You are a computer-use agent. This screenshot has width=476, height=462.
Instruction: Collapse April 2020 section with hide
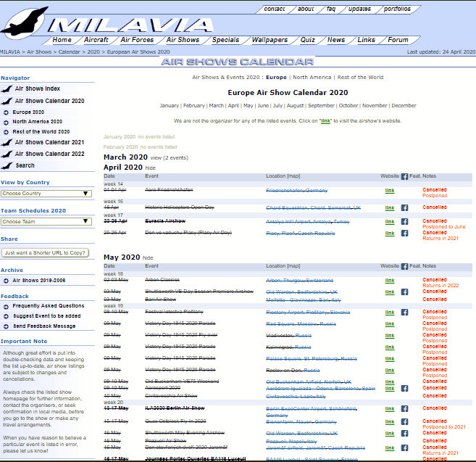click(150, 168)
